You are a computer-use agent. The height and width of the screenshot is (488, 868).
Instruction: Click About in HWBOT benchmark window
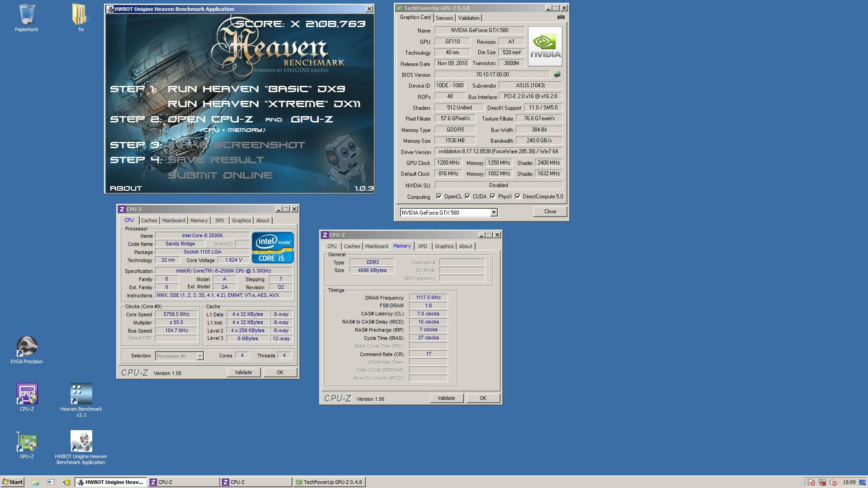(x=126, y=188)
